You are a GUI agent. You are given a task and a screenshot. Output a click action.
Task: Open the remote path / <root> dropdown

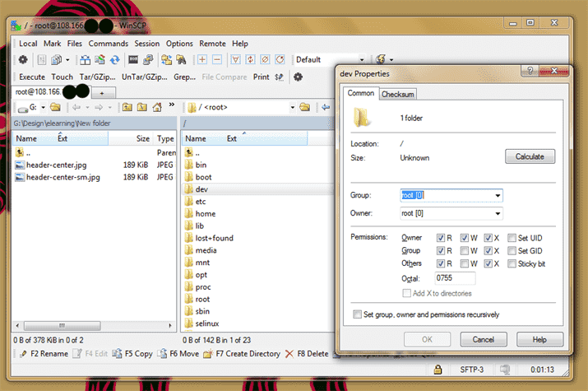point(293,107)
